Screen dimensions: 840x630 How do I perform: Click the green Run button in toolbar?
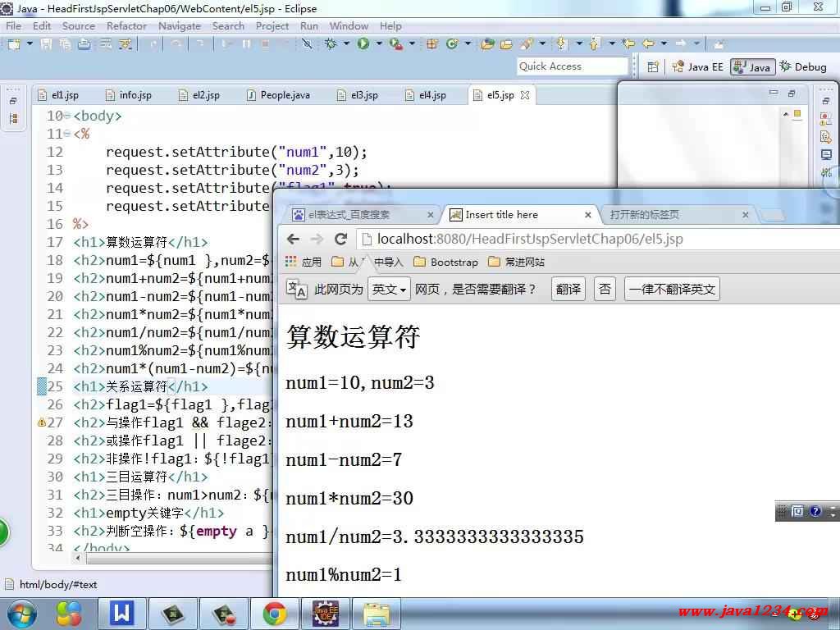(363, 44)
